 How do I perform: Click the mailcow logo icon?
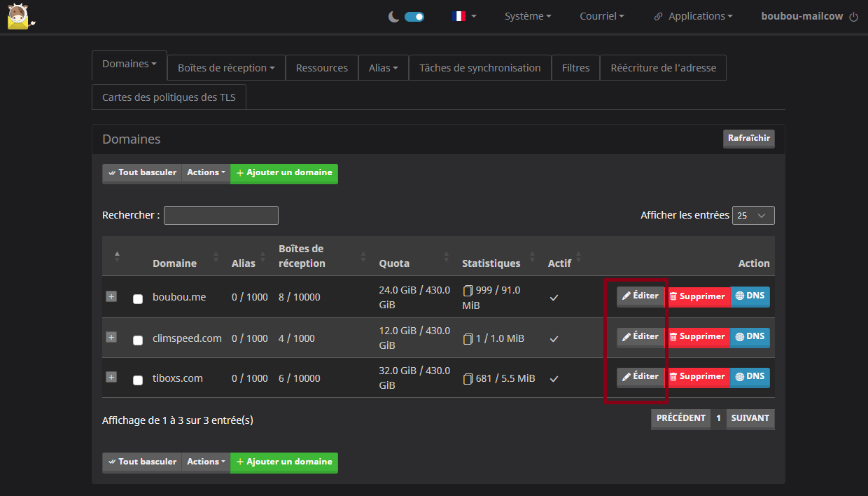(x=20, y=16)
